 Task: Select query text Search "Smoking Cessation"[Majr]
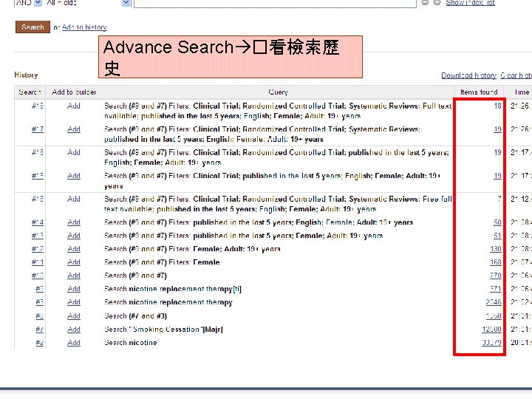[x=163, y=330]
